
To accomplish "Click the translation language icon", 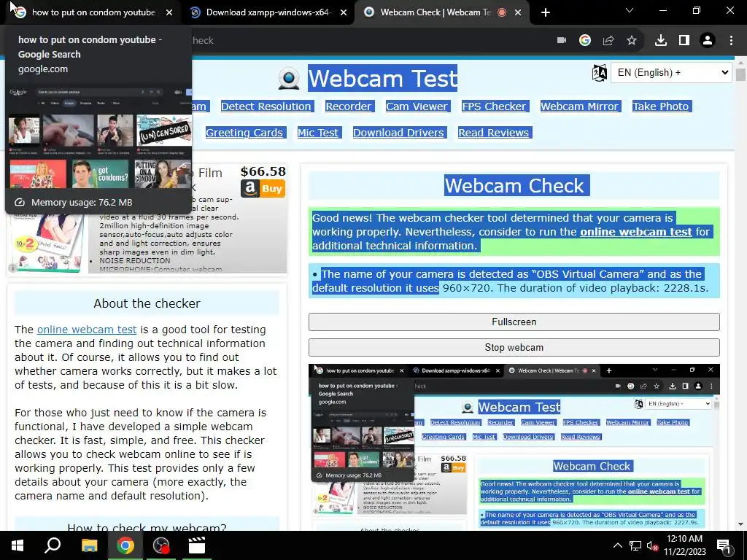I will pyautogui.click(x=600, y=73).
